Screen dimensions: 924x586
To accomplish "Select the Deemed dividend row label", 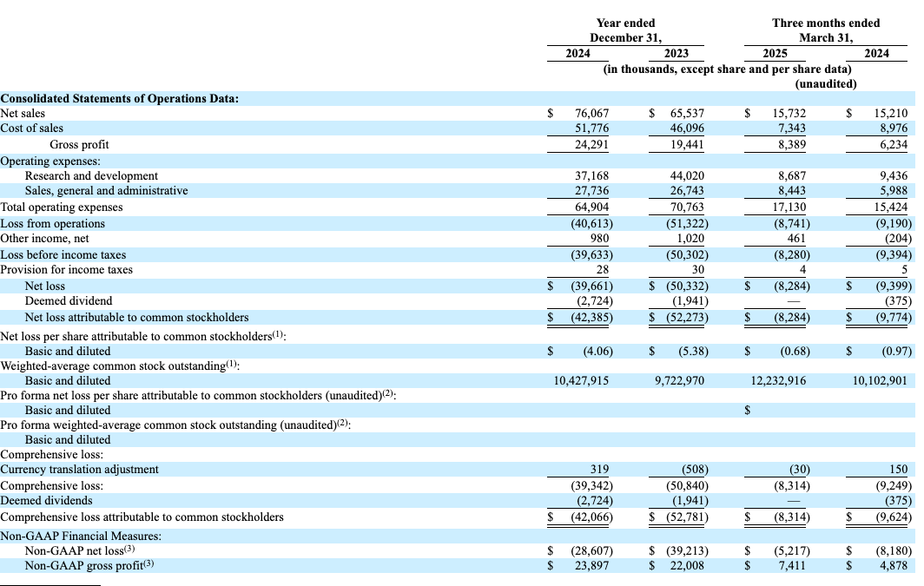I will (x=69, y=300).
